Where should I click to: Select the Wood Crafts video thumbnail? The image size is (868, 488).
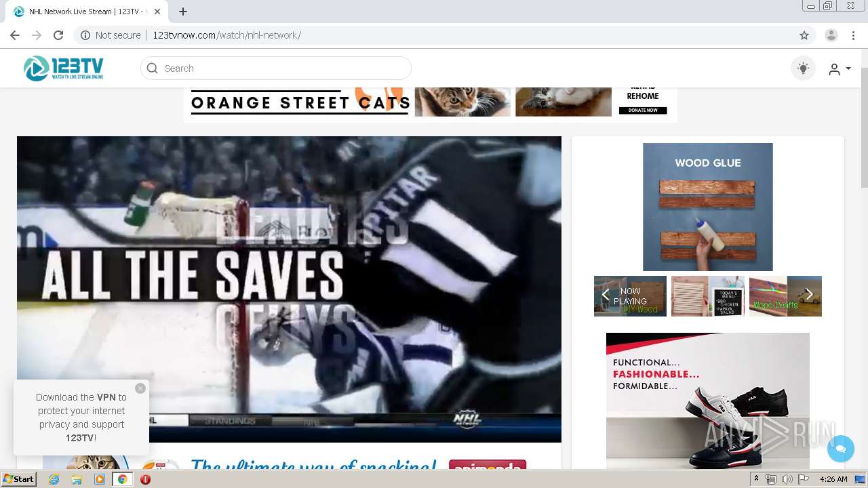785,296
